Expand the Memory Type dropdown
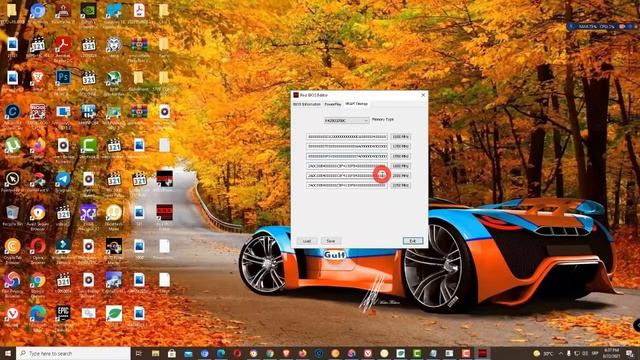Screen dimensions: 640x360 click(x=347, y=121)
